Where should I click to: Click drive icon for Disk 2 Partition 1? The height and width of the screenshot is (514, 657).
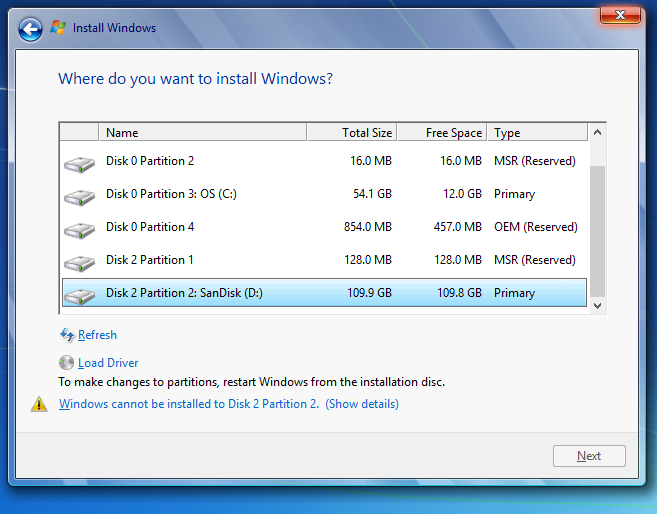tap(79, 263)
